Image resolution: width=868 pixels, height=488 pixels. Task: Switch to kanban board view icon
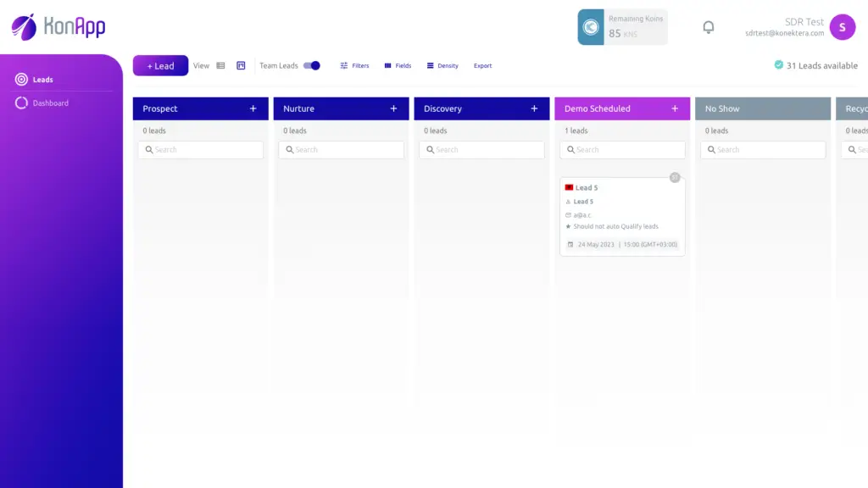coord(241,65)
